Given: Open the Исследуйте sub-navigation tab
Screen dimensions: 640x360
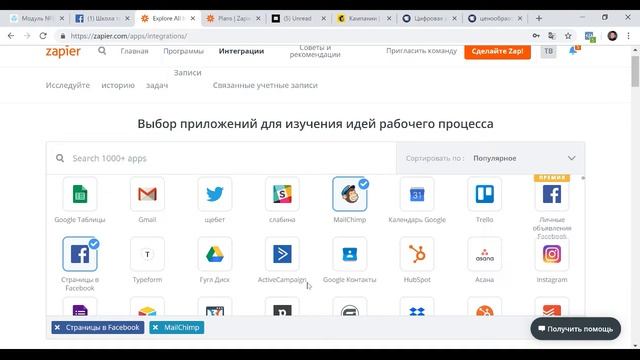Looking at the screenshot, I should 68,85.
